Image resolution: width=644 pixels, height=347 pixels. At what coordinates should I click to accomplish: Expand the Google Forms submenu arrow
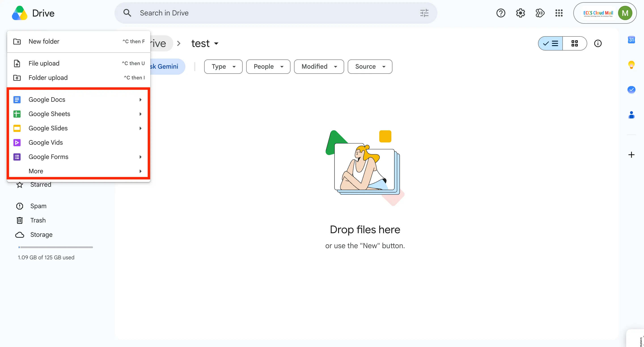(x=140, y=157)
